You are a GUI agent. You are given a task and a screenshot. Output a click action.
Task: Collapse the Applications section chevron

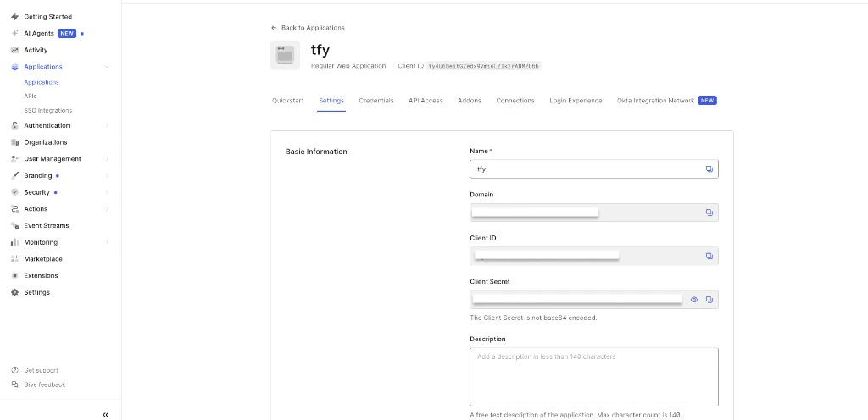107,67
